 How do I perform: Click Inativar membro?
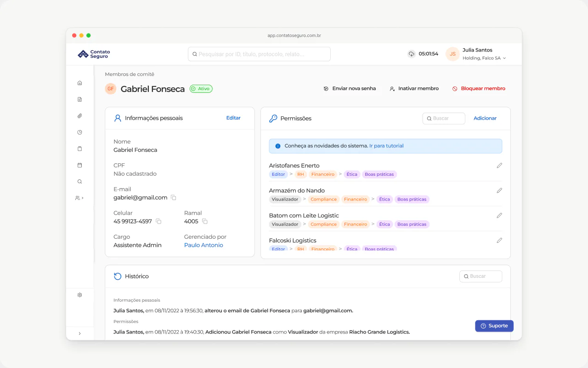[414, 88]
